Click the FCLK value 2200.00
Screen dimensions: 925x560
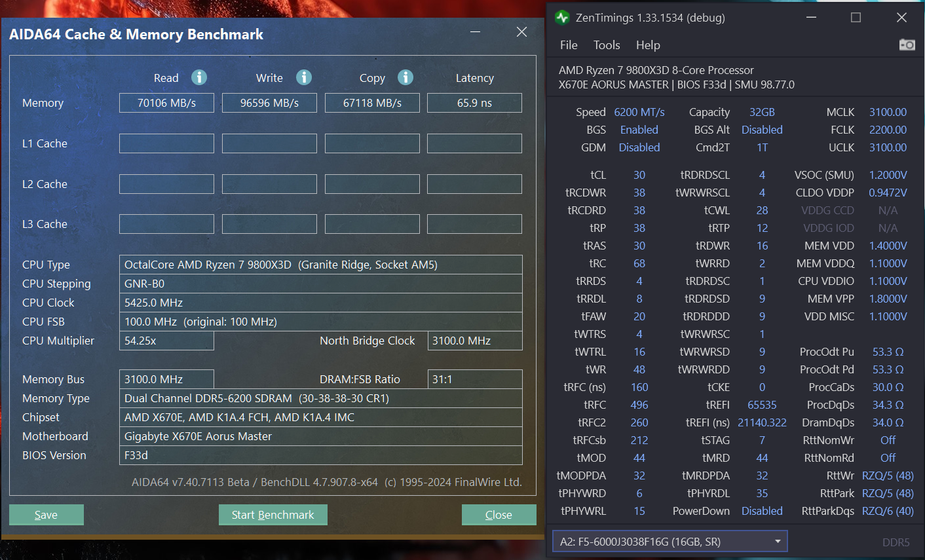pos(888,130)
